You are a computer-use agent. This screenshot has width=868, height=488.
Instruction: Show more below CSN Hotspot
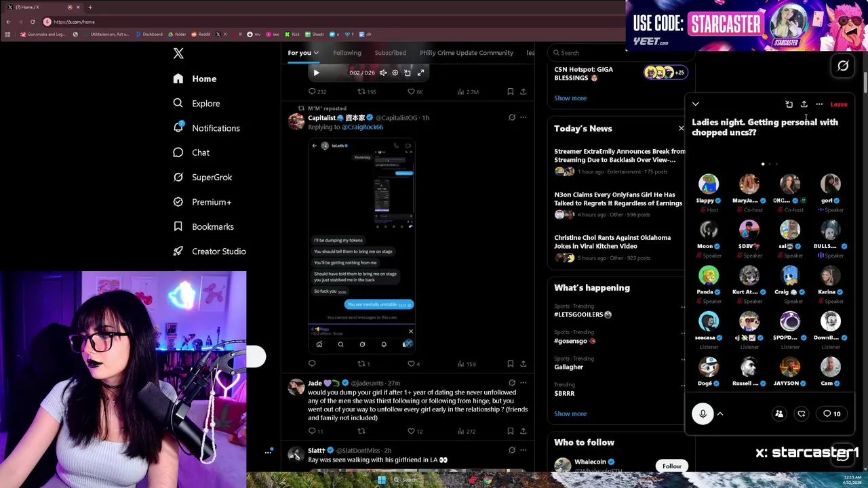570,98
